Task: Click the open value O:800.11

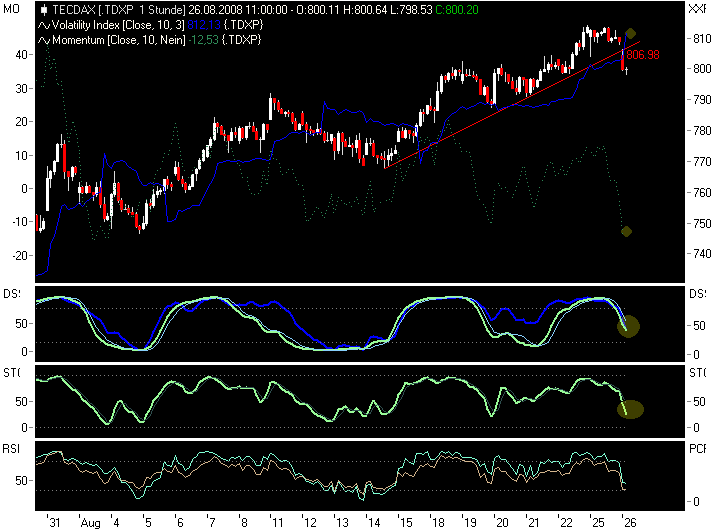Action: [319, 10]
